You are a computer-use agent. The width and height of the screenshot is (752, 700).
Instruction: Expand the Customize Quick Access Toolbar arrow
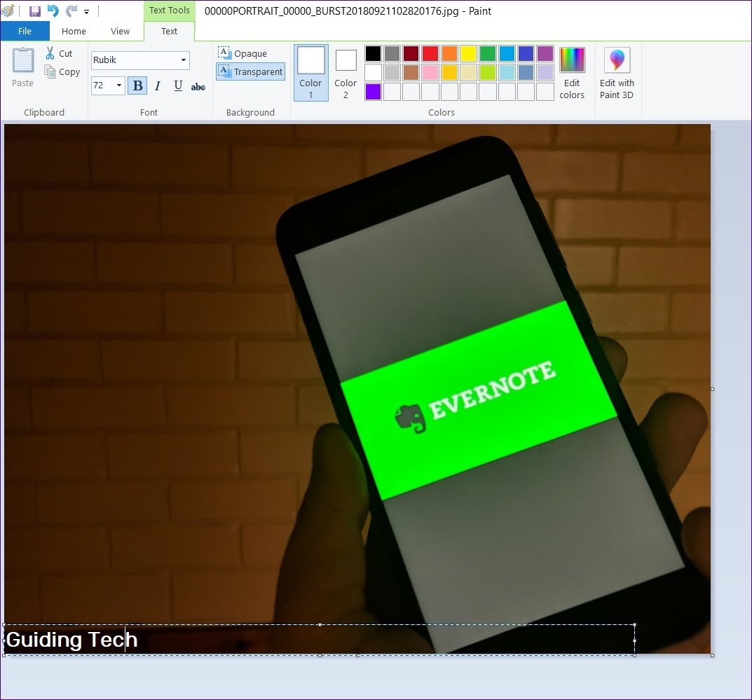[x=86, y=12]
